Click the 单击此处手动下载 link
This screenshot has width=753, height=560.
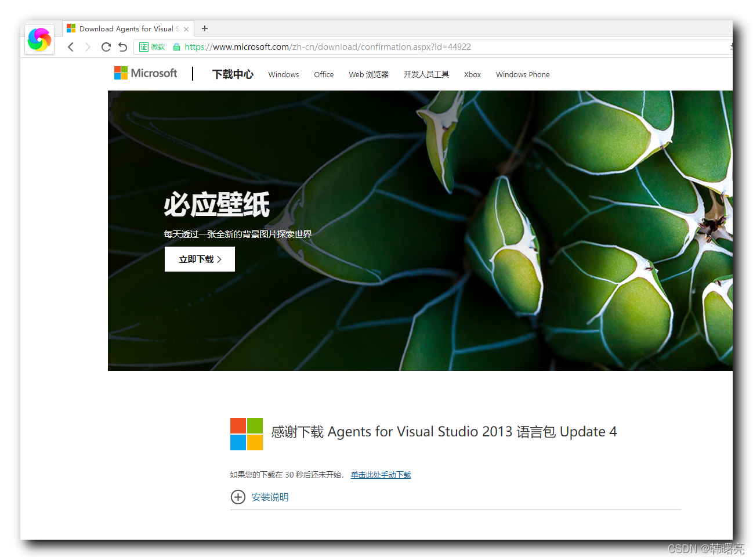point(381,475)
